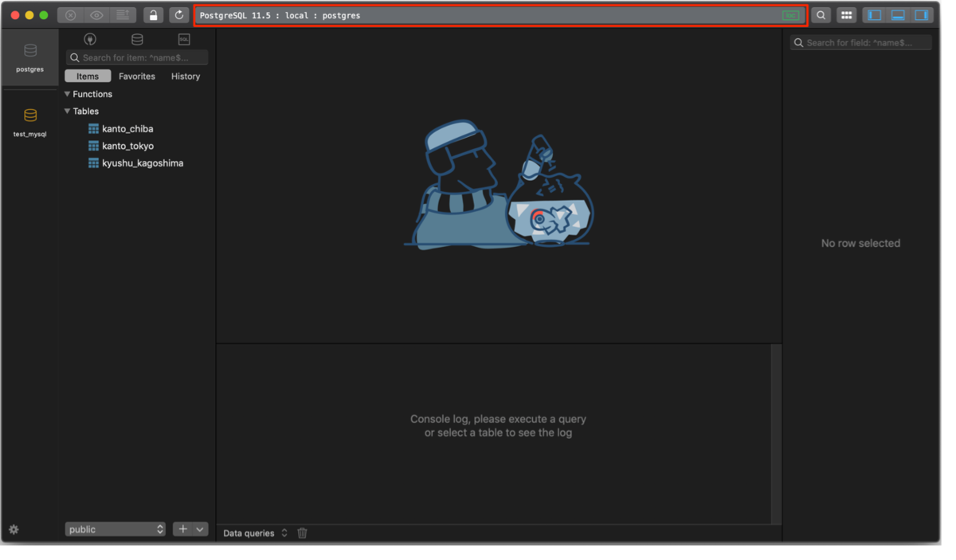Click the commit changes toolbar icon

(123, 15)
